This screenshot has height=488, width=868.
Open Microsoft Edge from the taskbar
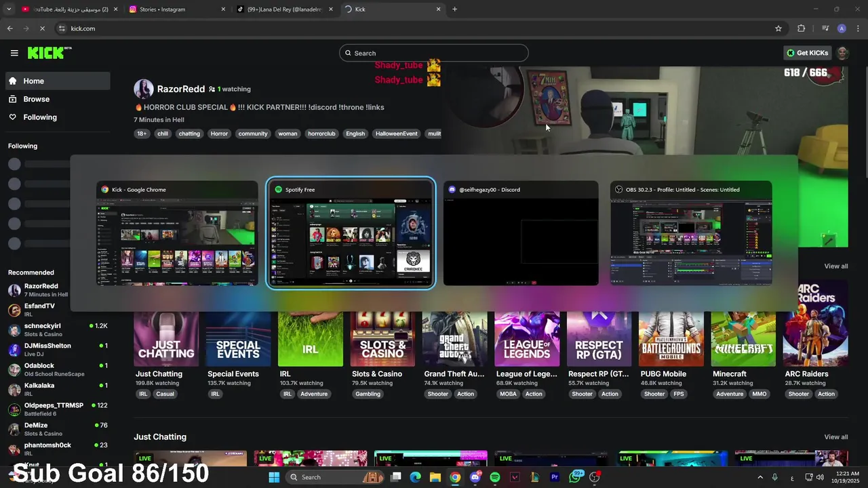416,477
